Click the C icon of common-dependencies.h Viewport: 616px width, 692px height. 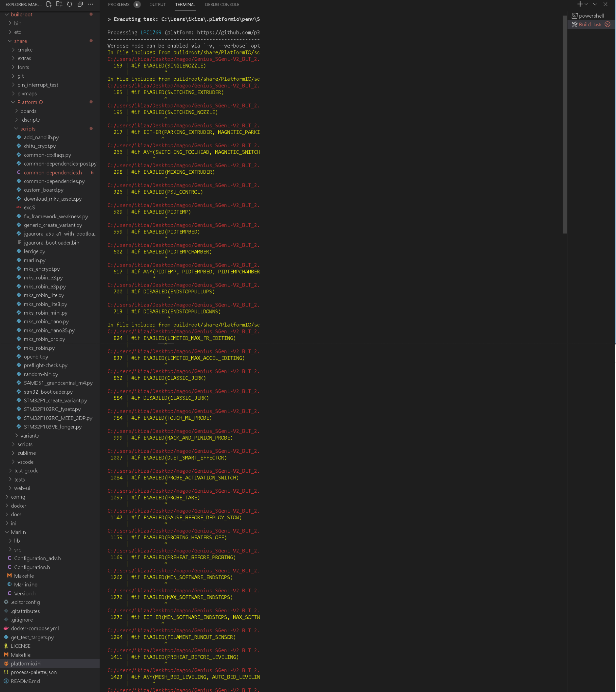click(19, 173)
